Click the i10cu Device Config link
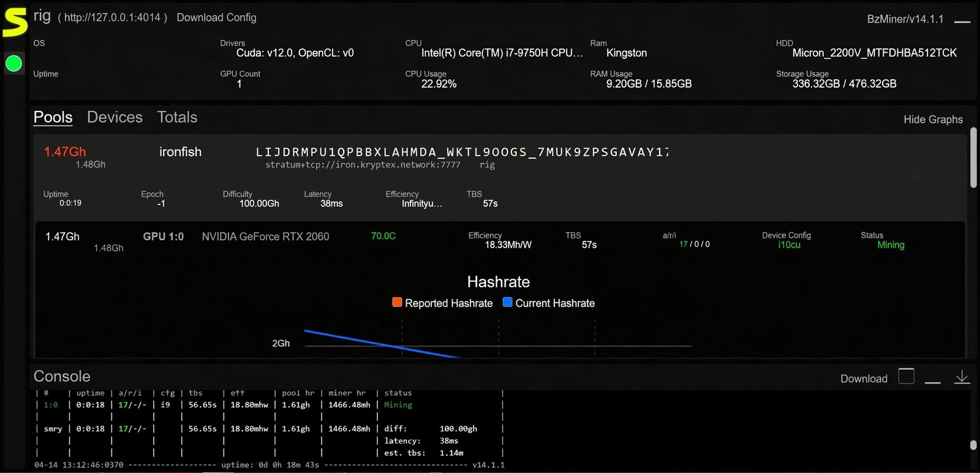 [x=789, y=245]
